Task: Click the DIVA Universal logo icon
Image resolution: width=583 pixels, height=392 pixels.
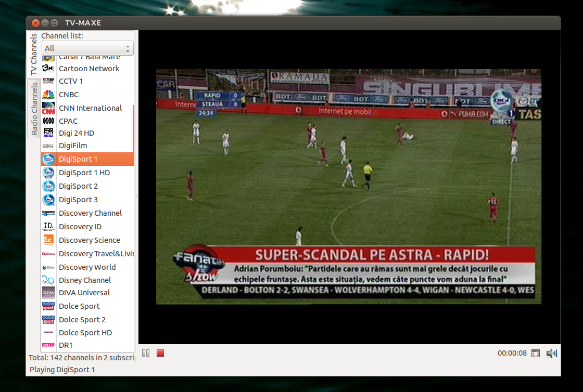Action: click(48, 293)
